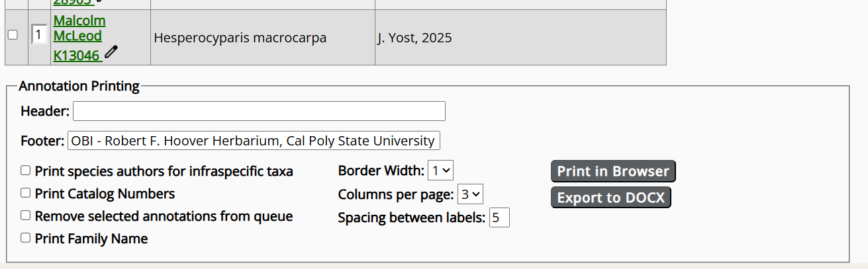
Task: Click the Border Width label text
Action: [381, 171]
